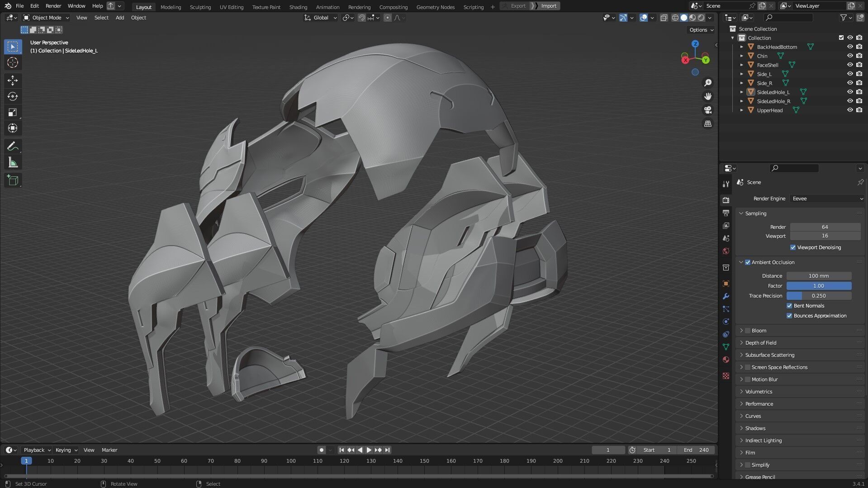Select the Rotate tool
This screenshot has width=868, height=488.
pyautogui.click(x=13, y=96)
